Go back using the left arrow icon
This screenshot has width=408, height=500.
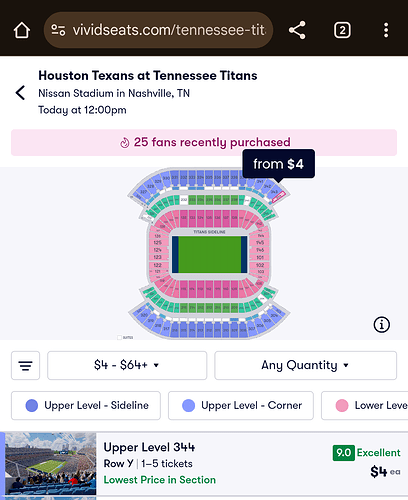[20, 93]
